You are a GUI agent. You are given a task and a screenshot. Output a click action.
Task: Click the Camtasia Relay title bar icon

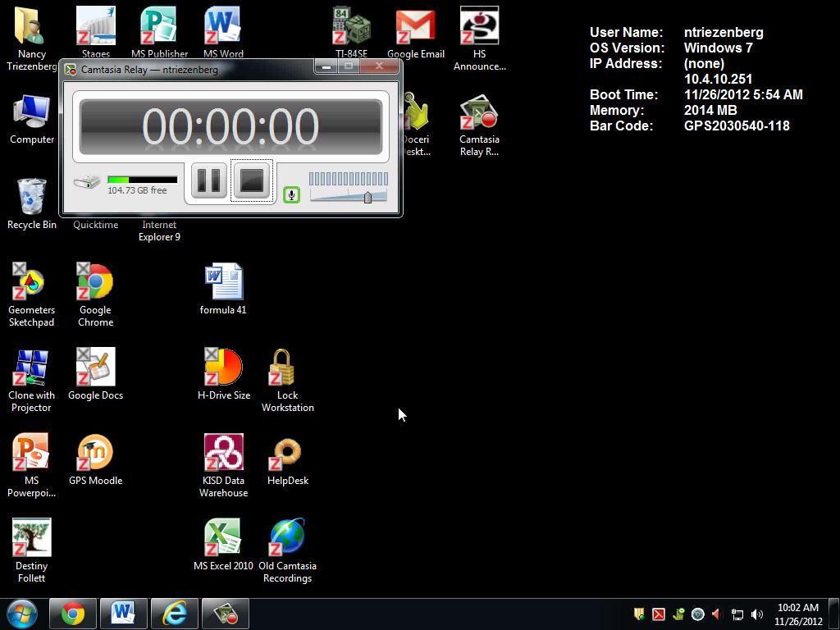tap(71, 70)
